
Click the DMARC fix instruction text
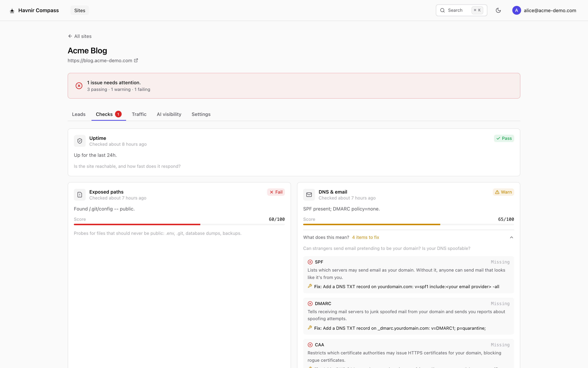(x=400, y=328)
